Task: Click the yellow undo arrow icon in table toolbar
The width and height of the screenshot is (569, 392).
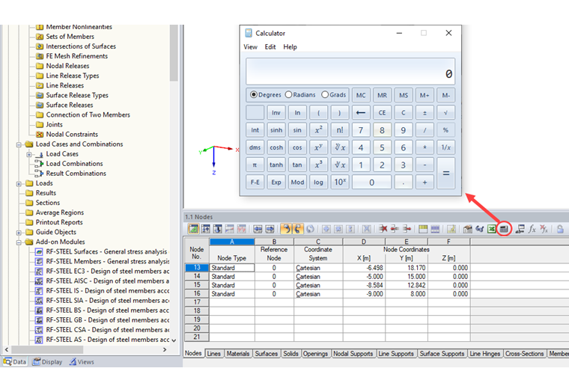Action: [286, 229]
